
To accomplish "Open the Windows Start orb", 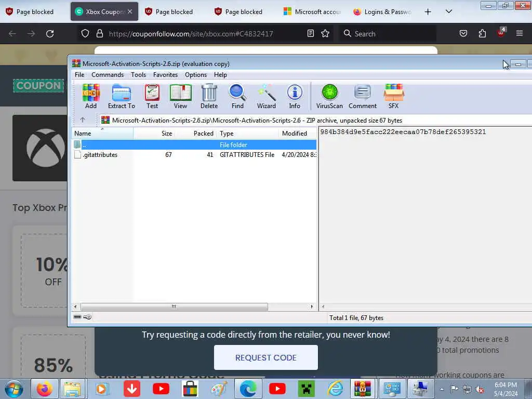I will coord(14,389).
